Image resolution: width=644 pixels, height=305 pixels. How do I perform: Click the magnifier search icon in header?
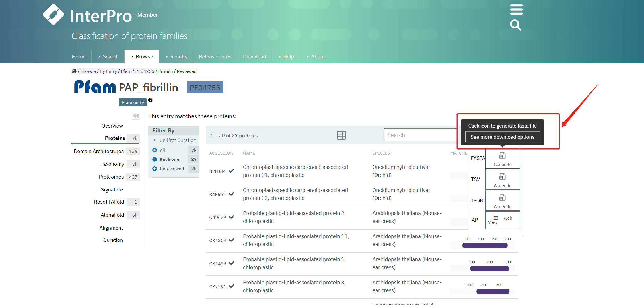(x=516, y=25)
